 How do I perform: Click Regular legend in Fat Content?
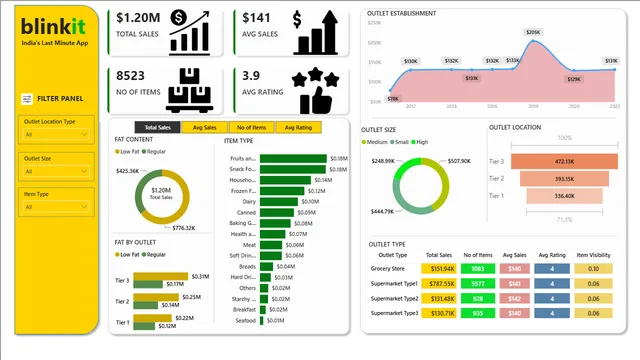coord(153,151)
